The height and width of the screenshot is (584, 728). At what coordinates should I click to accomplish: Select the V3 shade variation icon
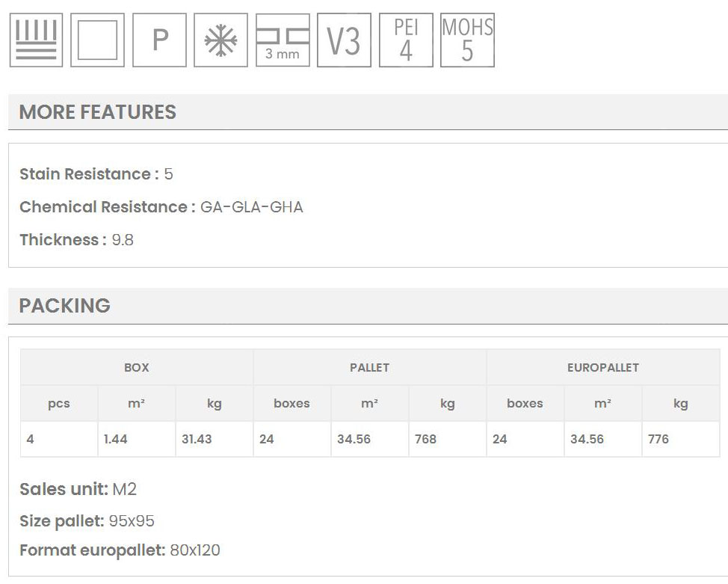click(x=344, y=40)
